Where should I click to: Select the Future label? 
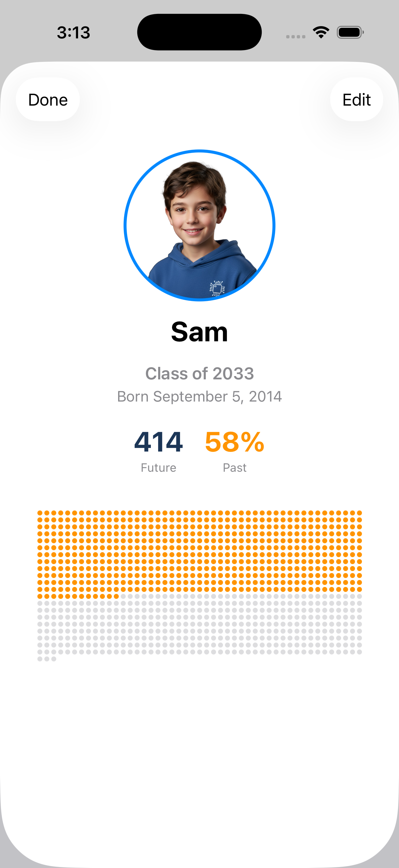click(158, 468)
